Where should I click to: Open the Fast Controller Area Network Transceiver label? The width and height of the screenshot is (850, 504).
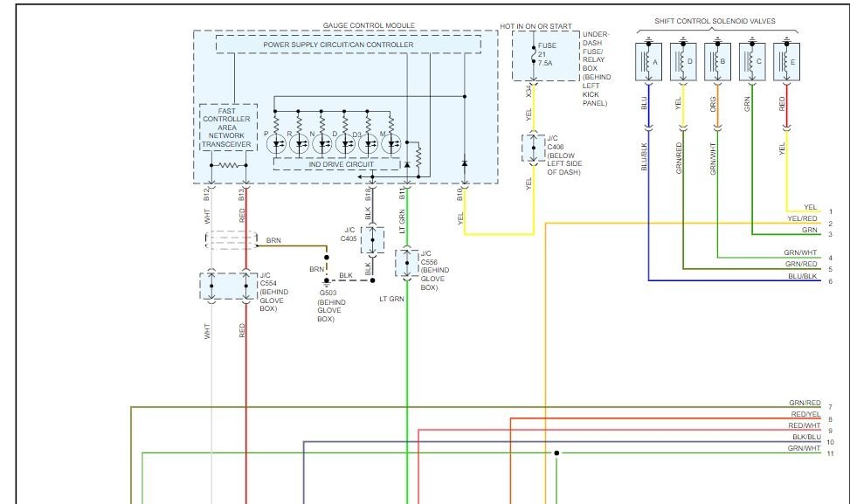tap(228, 125)
